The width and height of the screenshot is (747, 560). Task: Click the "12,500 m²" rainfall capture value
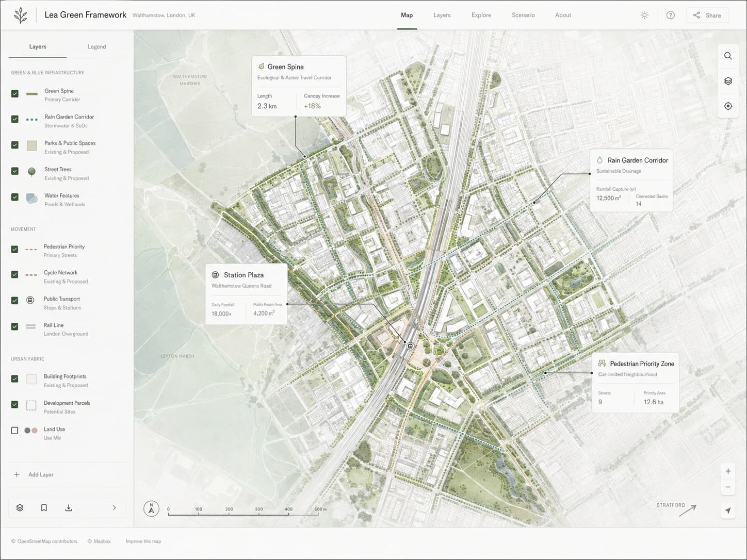609,198
